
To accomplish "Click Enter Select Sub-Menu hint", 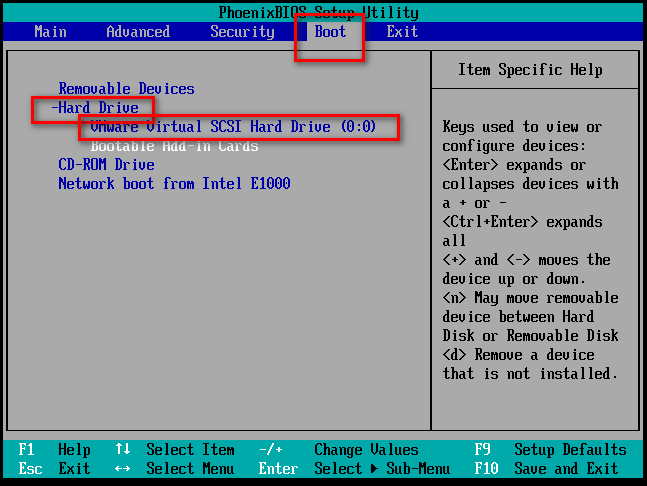I will 354,469.
